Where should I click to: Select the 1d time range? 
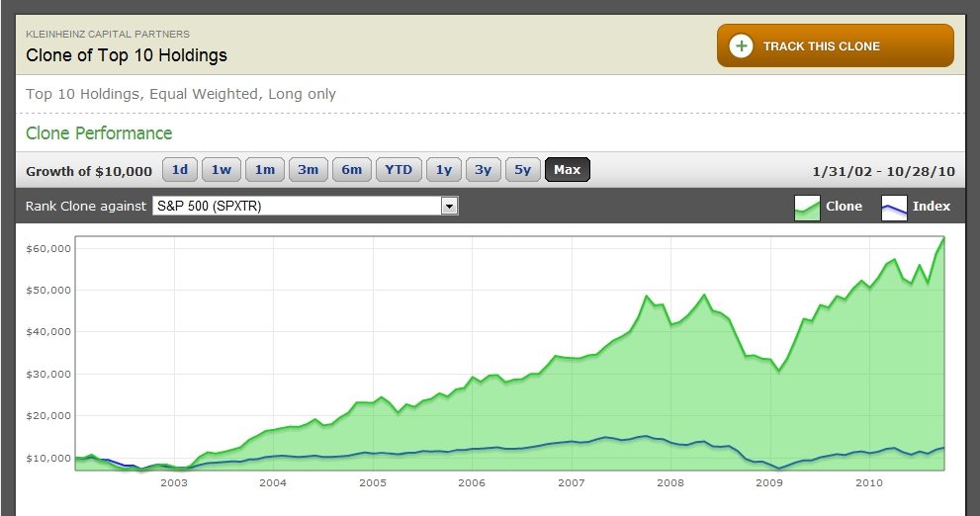[180, 170]
